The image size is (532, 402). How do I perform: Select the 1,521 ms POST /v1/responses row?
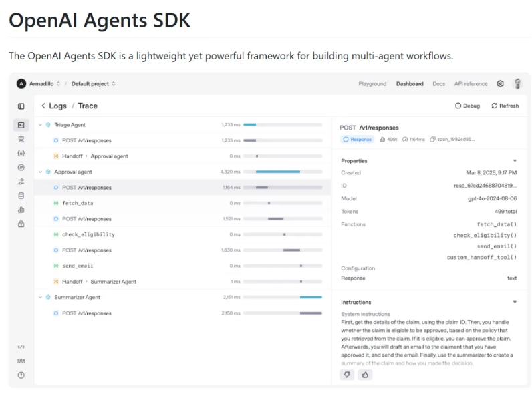[183, 219]
